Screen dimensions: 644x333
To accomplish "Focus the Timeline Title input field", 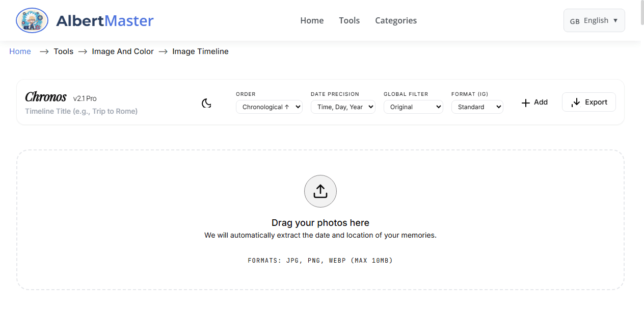I will click(x=82, y=111).
